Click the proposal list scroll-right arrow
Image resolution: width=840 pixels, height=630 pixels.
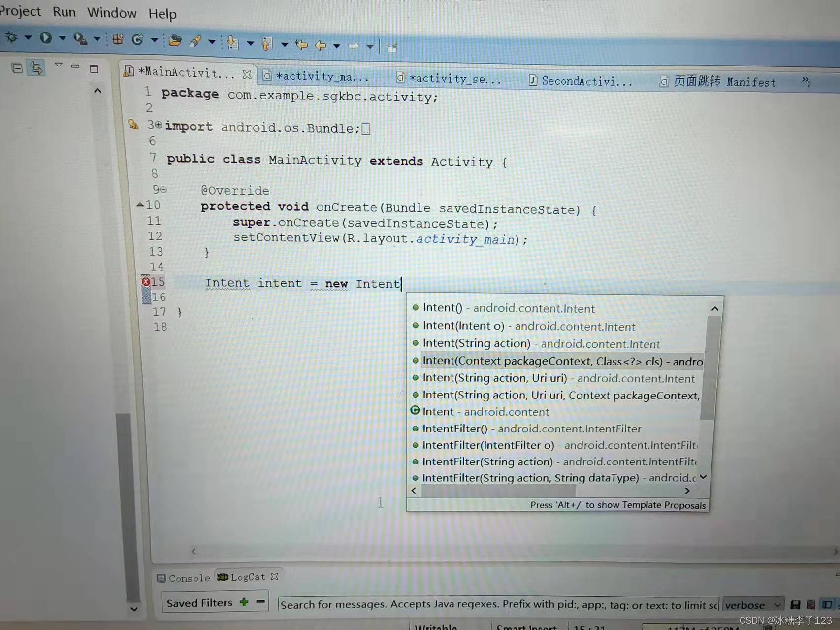coord(687,491)
